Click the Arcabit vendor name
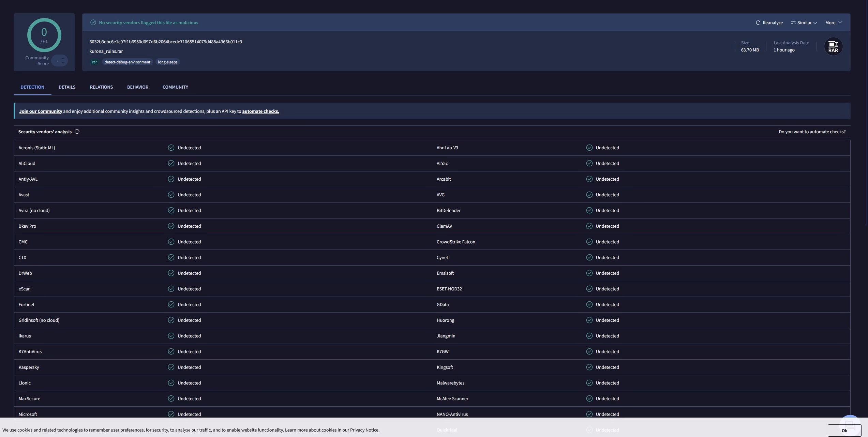The image size is (868, 437). [444, 179]
